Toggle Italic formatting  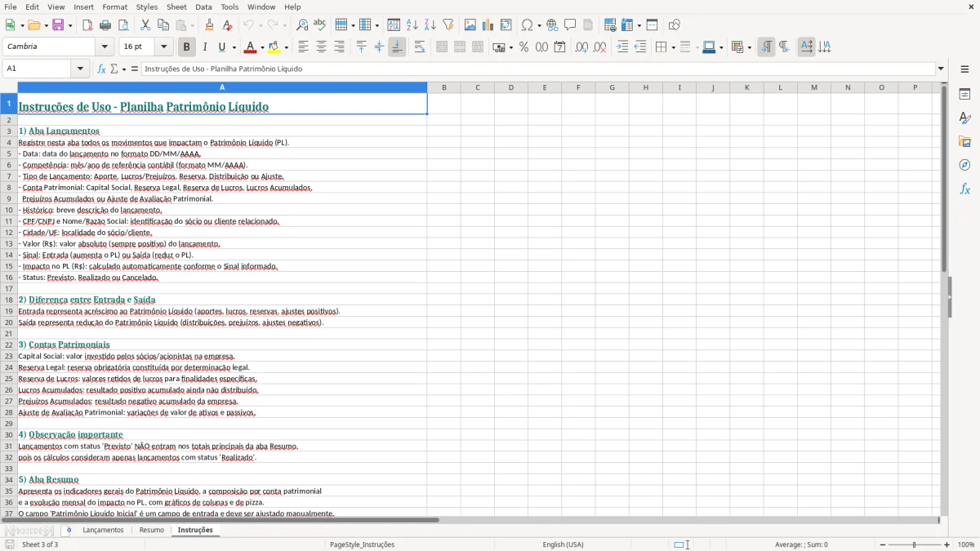[x=205, y=47]
